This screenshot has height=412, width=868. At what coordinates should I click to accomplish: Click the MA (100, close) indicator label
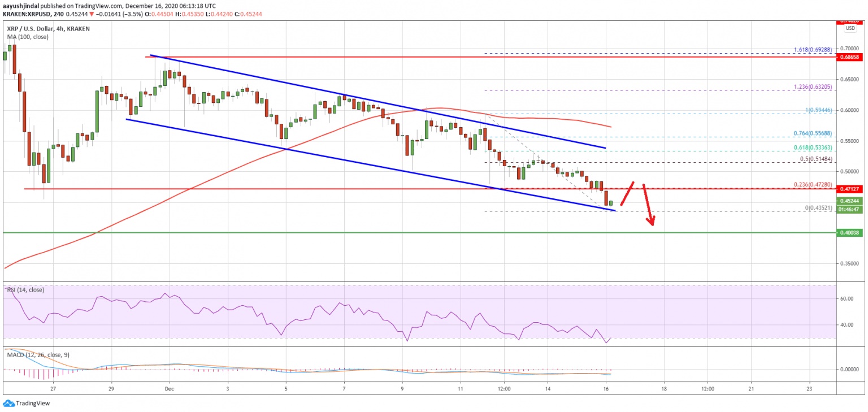pyautogui.click(x=28, y=37)
